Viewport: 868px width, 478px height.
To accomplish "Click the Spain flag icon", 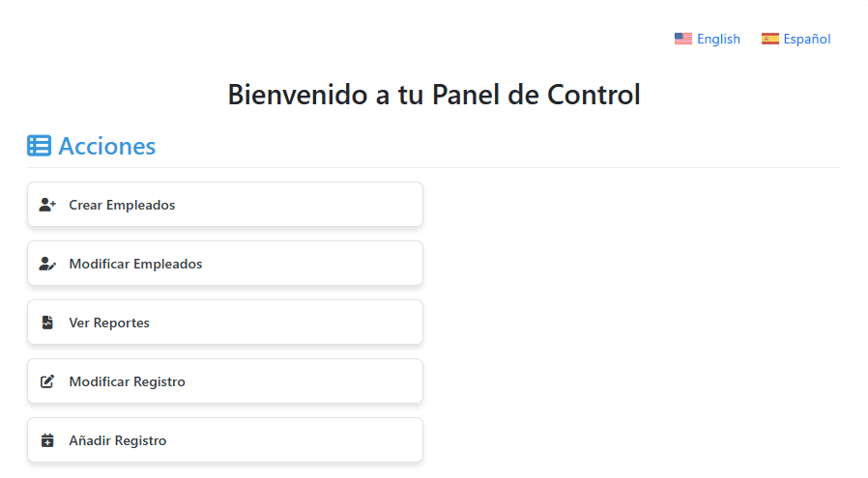I will point(770,39).
